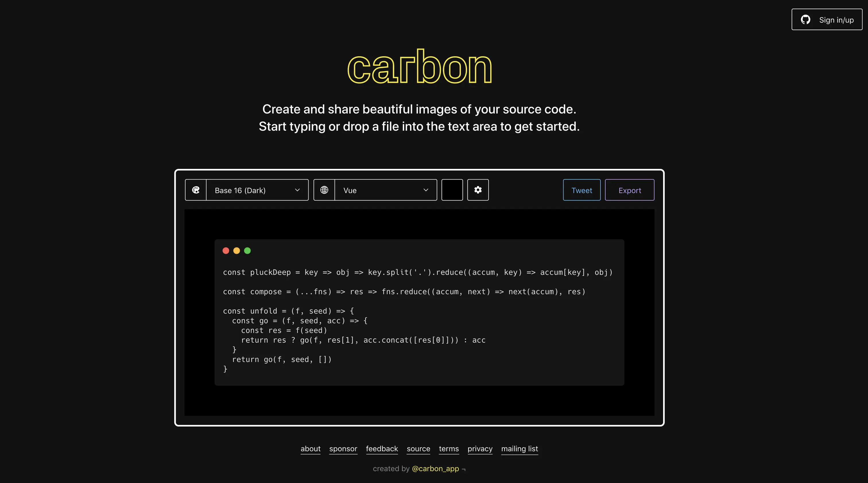The width and height of the screenshot is (868, 483).
Task: Click the language globe icon
Action: coord(324,190)
